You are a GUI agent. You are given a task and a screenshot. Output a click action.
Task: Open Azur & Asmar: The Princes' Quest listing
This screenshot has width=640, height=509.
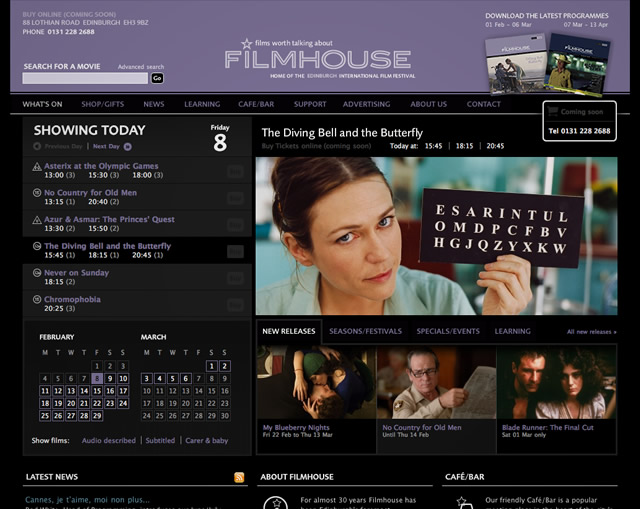109,220
